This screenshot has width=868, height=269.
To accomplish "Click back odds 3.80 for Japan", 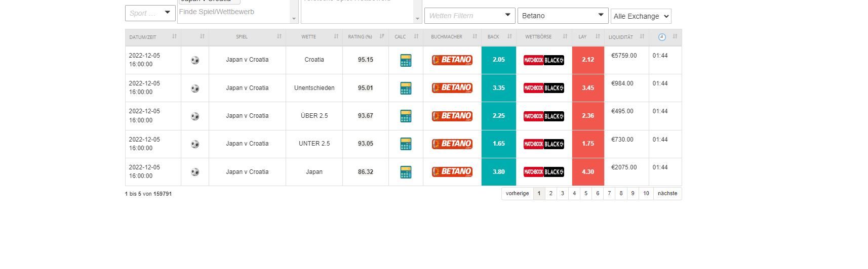I will pos(499,172).
